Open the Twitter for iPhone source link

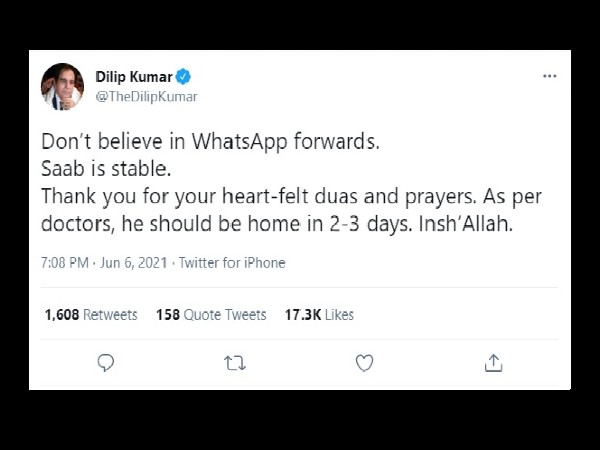click(232, 263)
